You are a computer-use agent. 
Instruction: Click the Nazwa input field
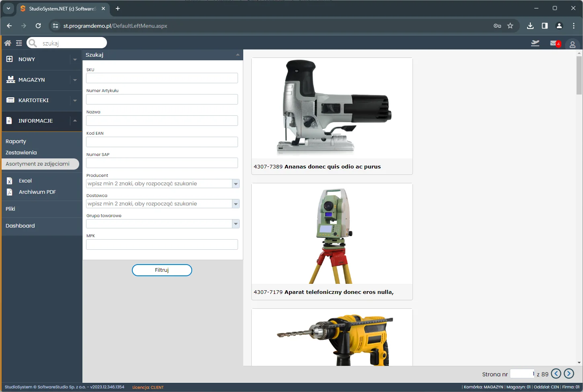click(162, 121)
